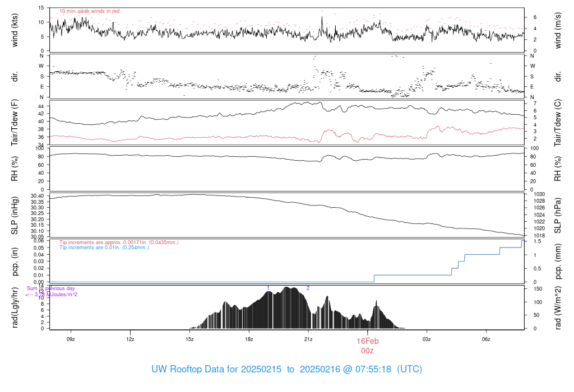Click the "wind (kts)" axis title
574x392 pixels.
click(x=15, y=30)
